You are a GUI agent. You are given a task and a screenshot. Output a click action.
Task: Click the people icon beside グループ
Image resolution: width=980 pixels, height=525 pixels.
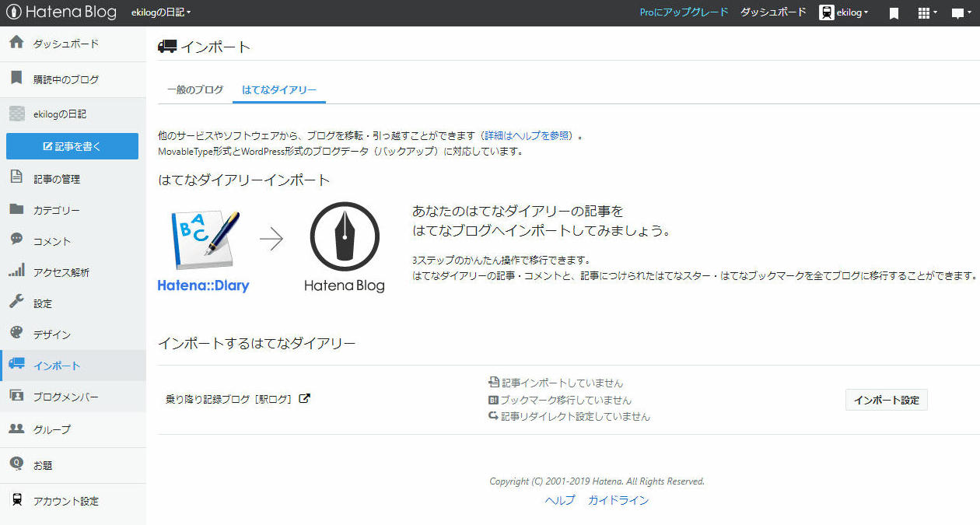tap(16, 428)
